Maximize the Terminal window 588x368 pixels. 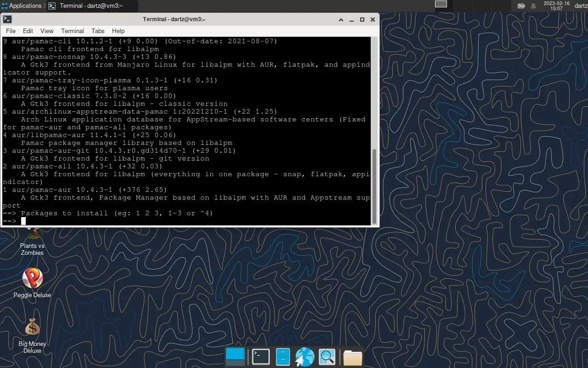[x=362, y=20]
